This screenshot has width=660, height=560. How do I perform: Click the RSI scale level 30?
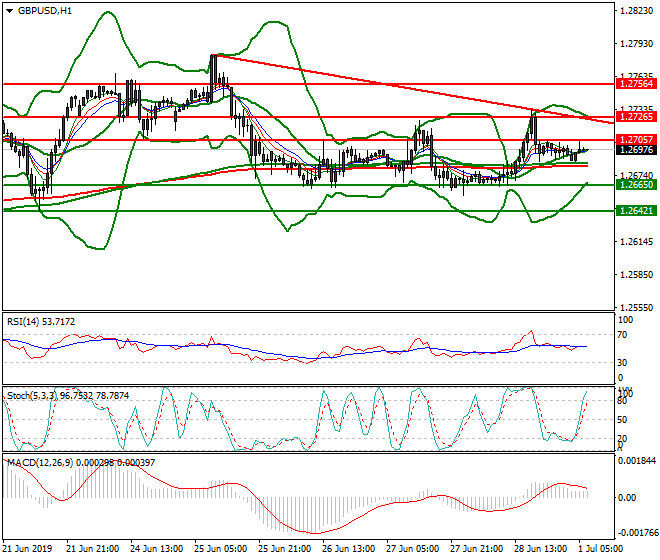click(x=622, y=363)
